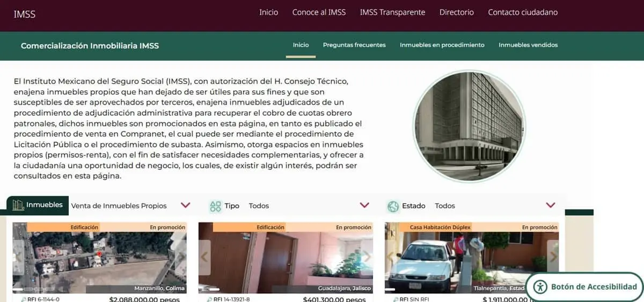Viewport: 644px width, 302px height.
Task: Click the Estado globe icon
Action: click(393, 206)
